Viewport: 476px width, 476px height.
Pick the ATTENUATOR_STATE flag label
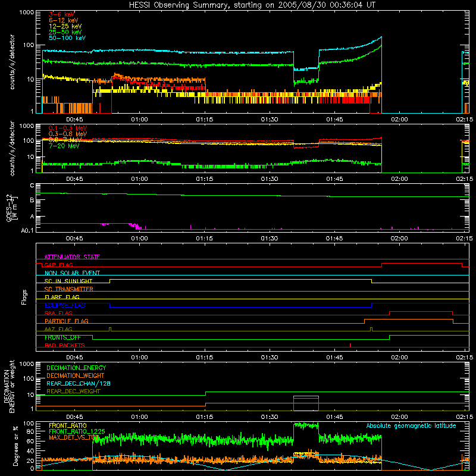[72, 257]
